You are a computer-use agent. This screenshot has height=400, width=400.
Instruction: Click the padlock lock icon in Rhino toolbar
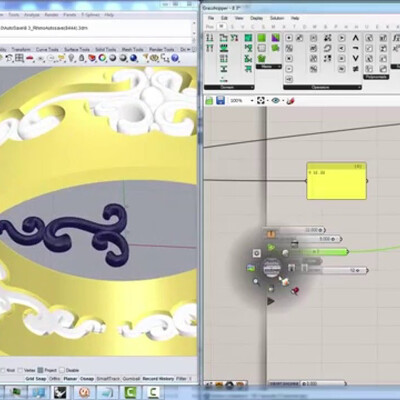pyautogui.click(x=81, y=58)
